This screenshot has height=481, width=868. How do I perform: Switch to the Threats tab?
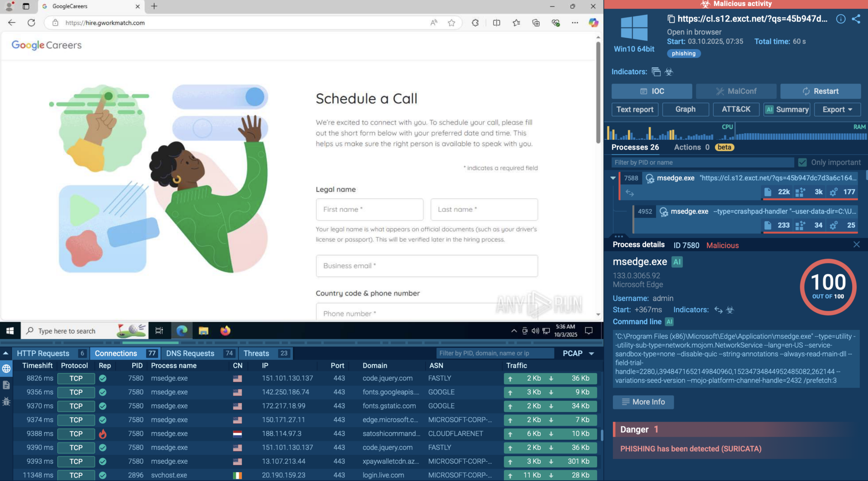point(256,353)
